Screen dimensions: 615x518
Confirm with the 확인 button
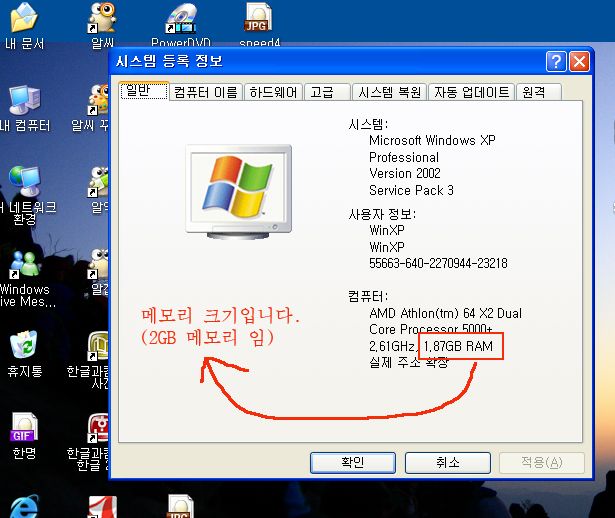[353, 463]
